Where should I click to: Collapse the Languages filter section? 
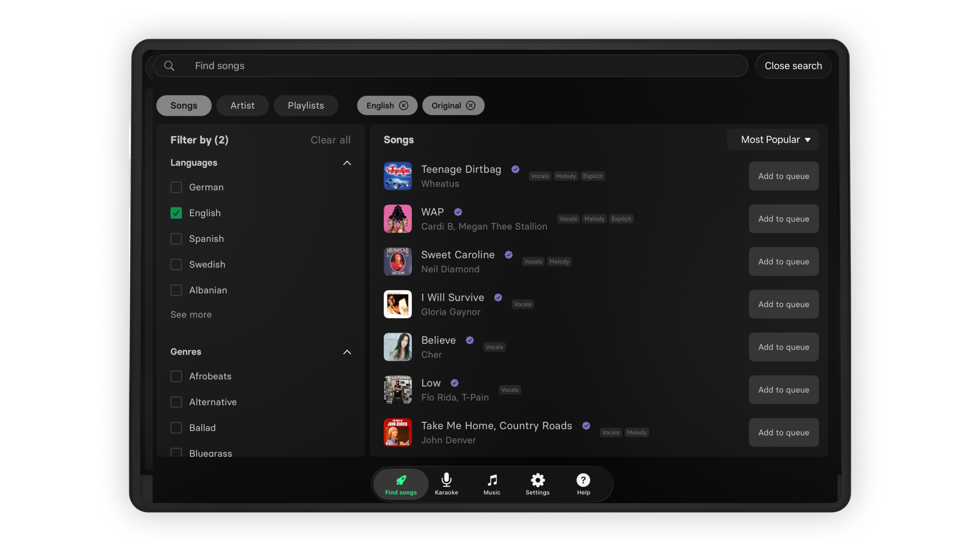pyautogui.click(x=347, y=163)
